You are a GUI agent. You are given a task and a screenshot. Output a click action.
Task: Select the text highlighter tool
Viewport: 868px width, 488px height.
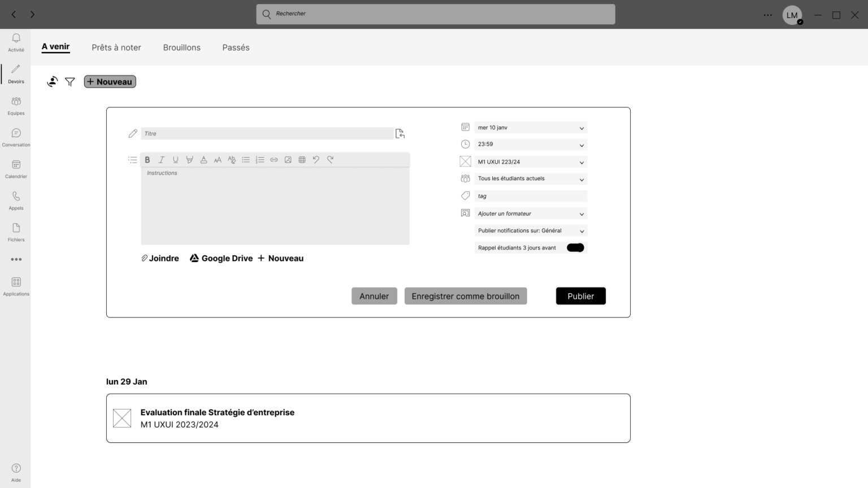[x=189, y=160]
